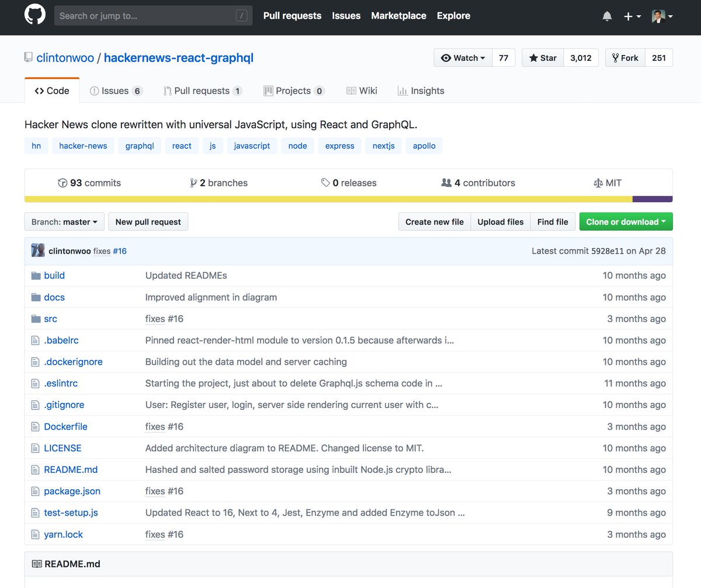Click the 77 watchers count

point(504,58)
